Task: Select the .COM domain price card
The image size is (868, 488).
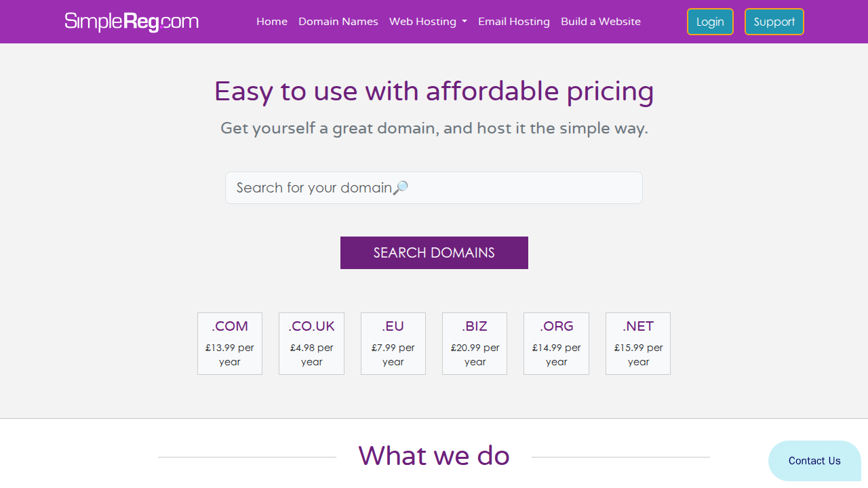Action: [x=230, y=344]
